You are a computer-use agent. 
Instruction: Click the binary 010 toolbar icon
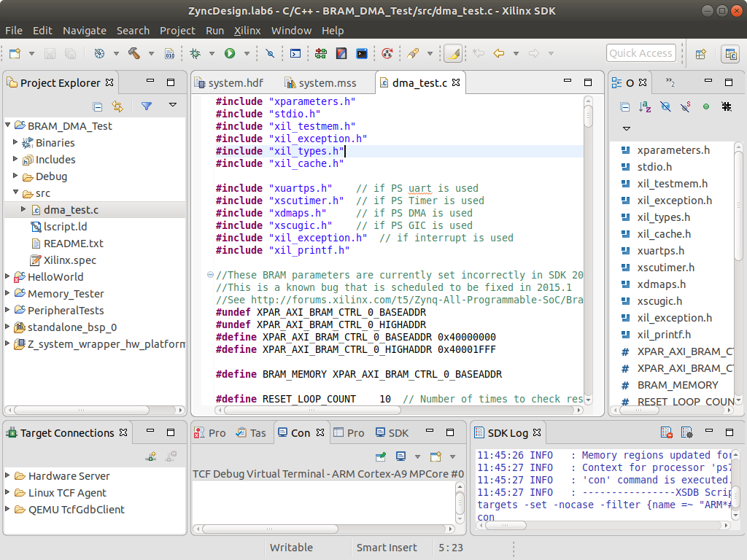(x=169, y=53)
